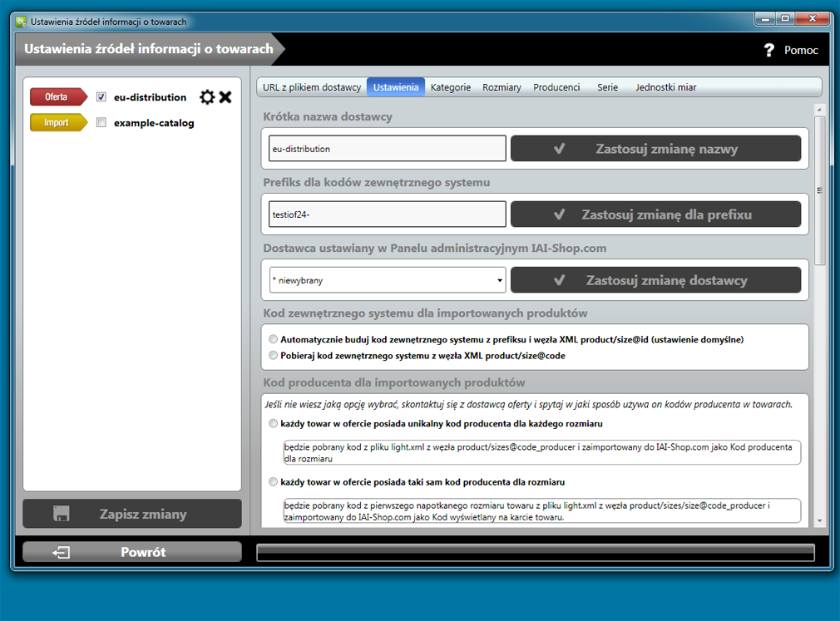The image size is (840, 621).
Task: Maximize the window
Action: pos(785,19)
